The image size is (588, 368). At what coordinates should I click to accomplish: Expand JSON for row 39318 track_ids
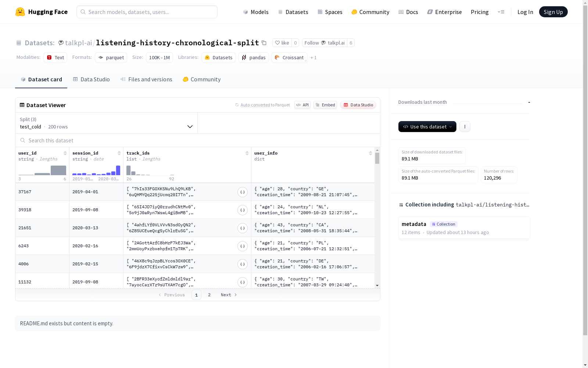click(x=242, y=210)
